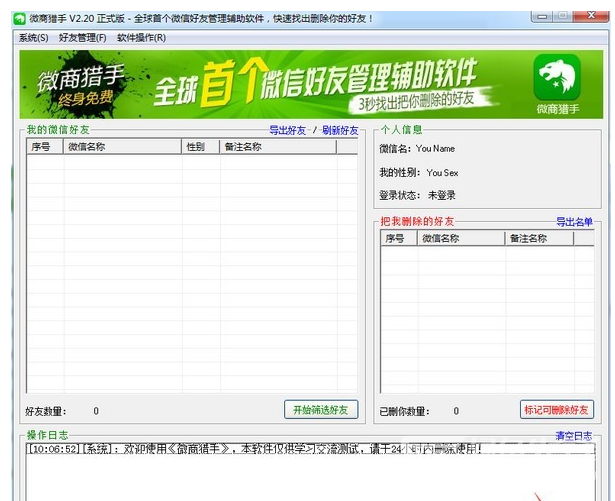Click the 'You Name' WeChat name value

click(435, 149)
